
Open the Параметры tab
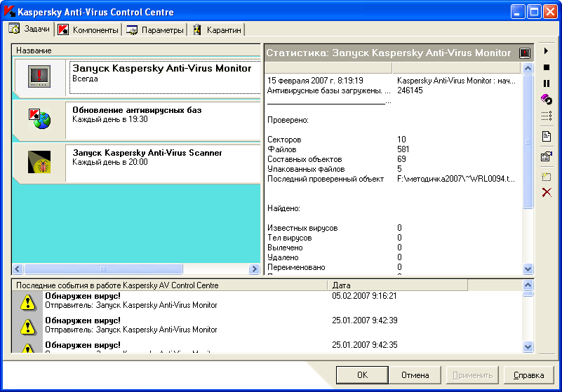(x=155, y=29)
